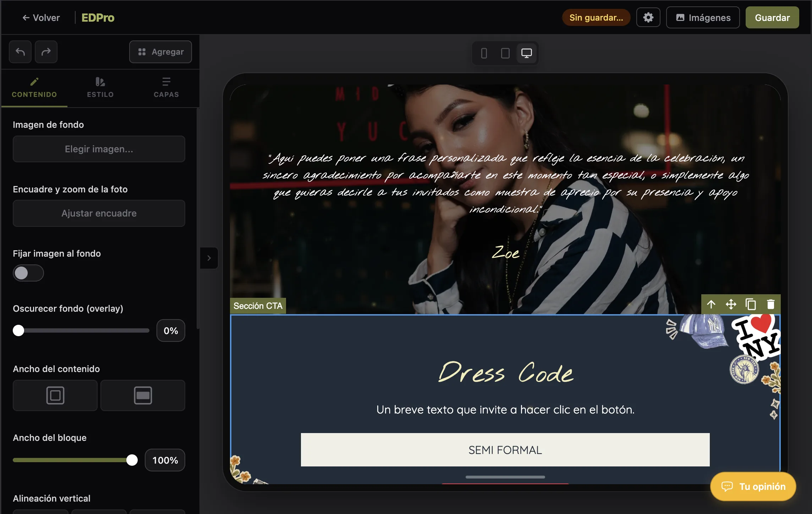Viewport: 812px width, 514px height.
Task: Toggle Fijar imagen al fondo switch
Action: tap(28, 273)
